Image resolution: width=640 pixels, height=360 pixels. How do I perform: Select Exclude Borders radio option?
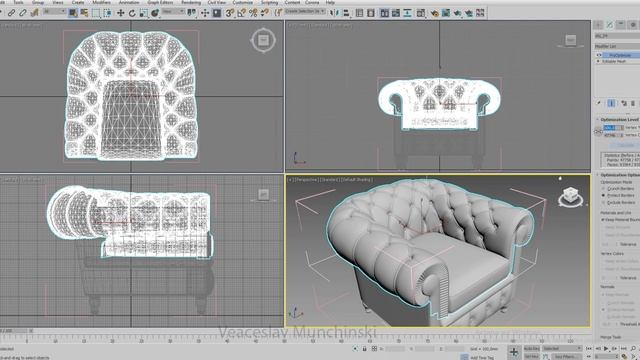point(604,202)
